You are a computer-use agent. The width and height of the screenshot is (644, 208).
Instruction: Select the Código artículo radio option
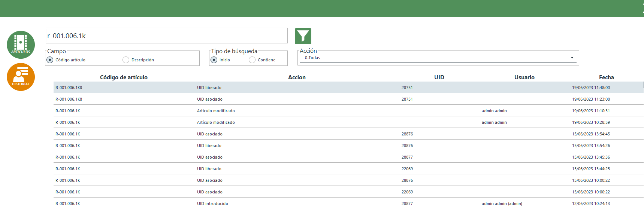pos(50,60)
